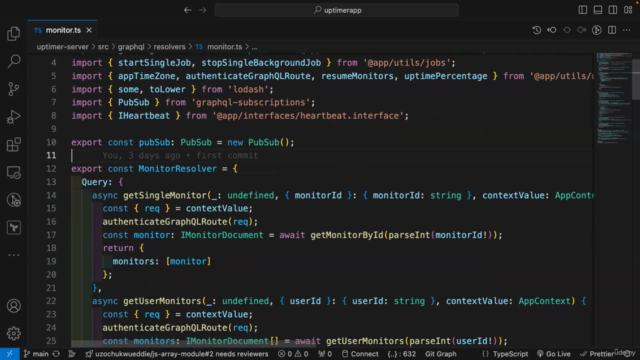Click src in the breadcrumb

click(103, 47)
